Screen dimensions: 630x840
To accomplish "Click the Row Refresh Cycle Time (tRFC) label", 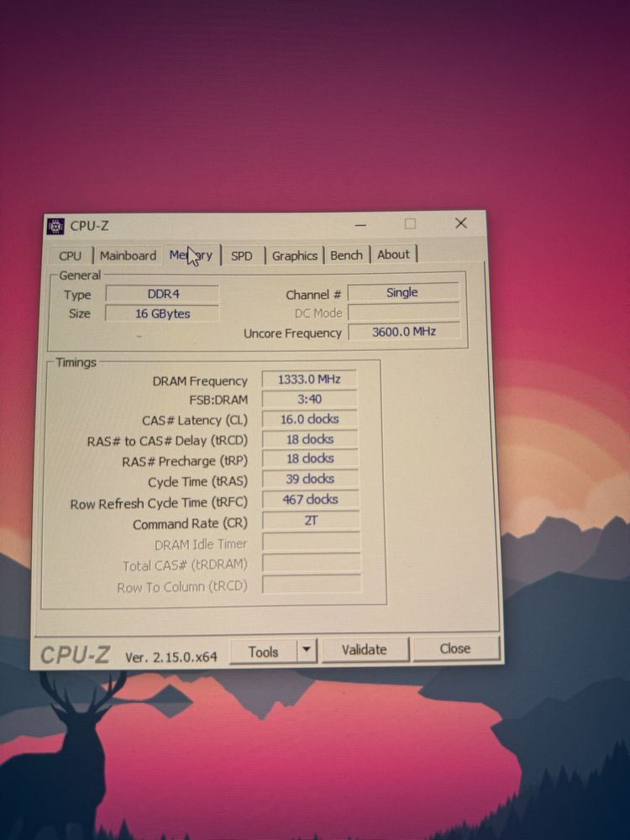I will [x=159, y=503].
